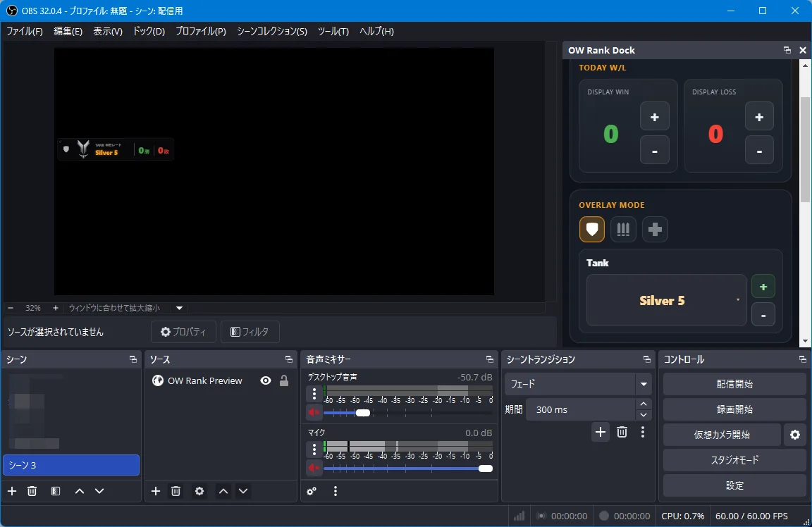Increase the Display Win count
Screen dimensions: 812x527
pyautogui.click(x=655, y=117)
